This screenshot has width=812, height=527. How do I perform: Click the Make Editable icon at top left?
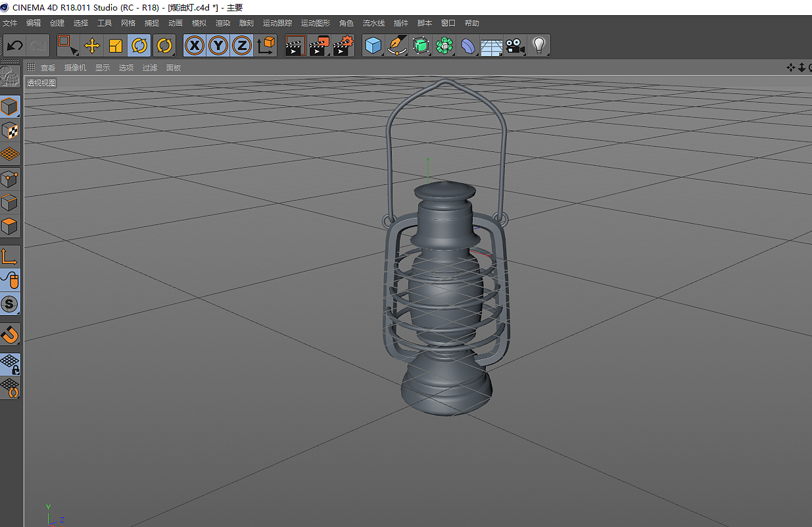tap(9, 78)
